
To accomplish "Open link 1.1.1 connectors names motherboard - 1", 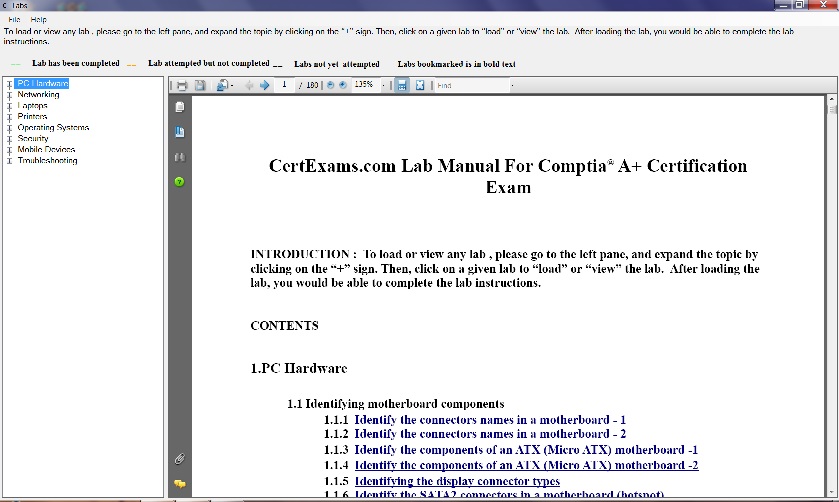I will pyautogui.click(x=490, y=420).
